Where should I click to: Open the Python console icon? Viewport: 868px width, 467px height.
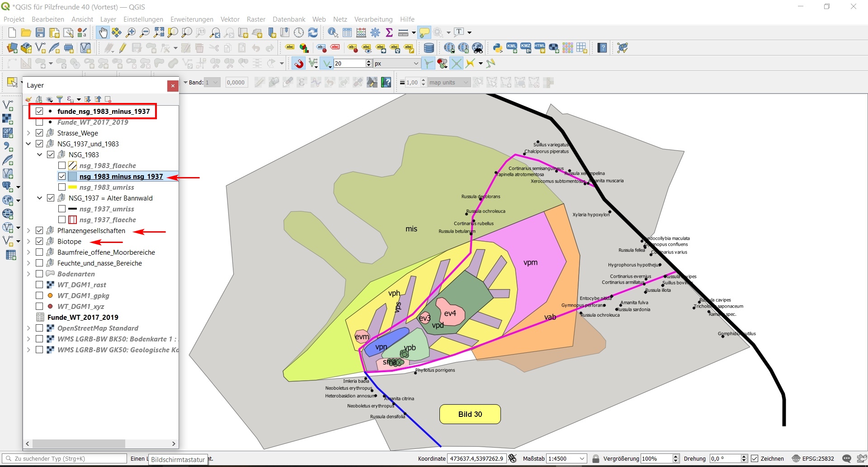pyautogui.click(x=498, y=48)
